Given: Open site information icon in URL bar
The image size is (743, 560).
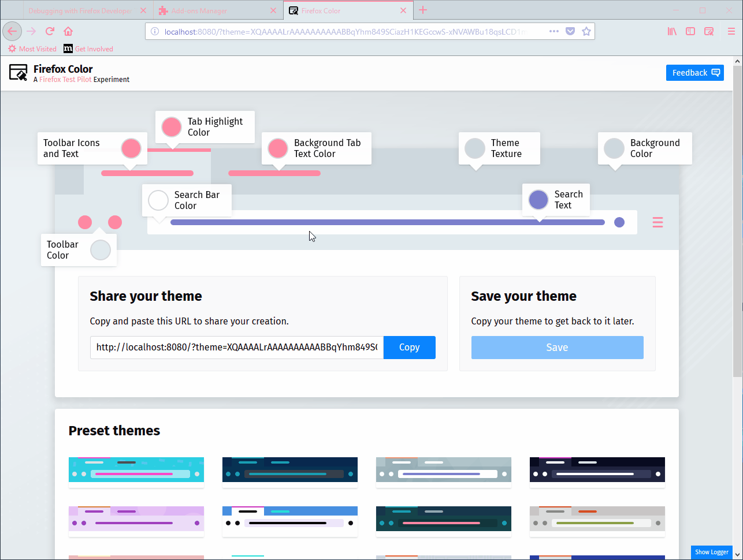Looking at the screenshot, I should coord(155,32).
